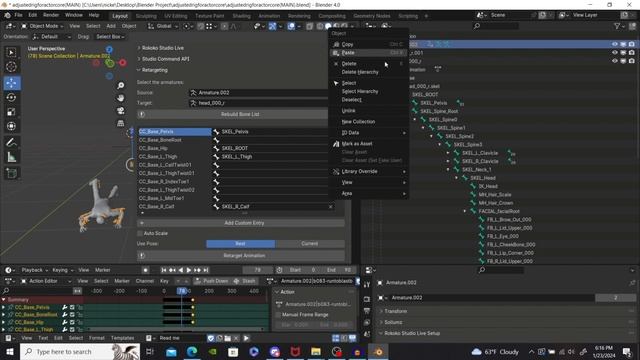
Task: Open the Edge browser from taskbar
Action: coord(192,351)
